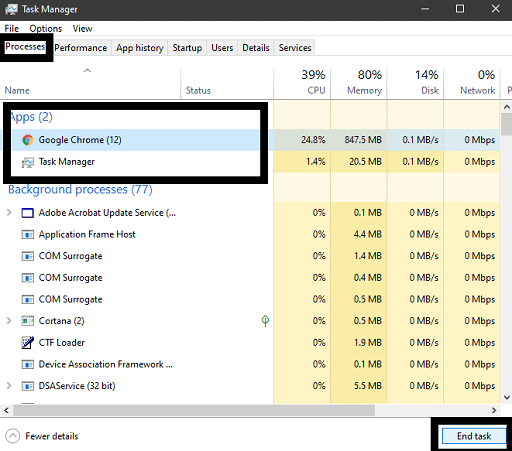Click the horizontal scrollbar right arrow
The image size is (512, 451).
point(494,410)
